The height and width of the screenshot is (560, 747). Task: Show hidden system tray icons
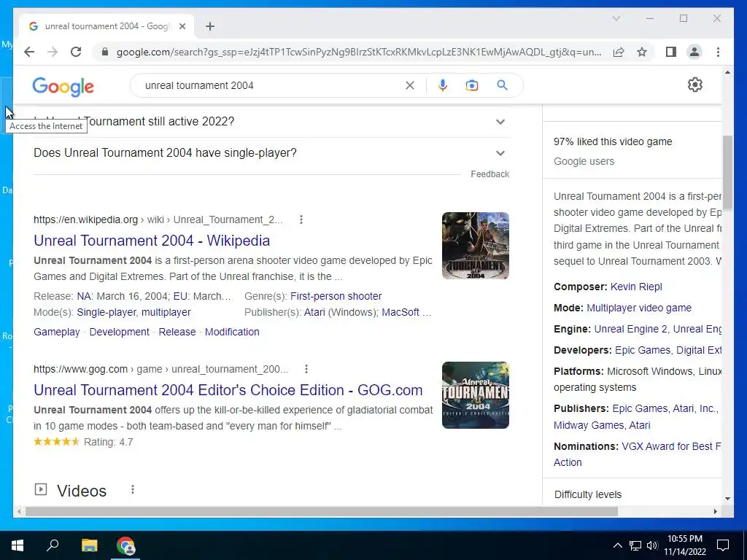pyautogui.click(x=617, y=545)
